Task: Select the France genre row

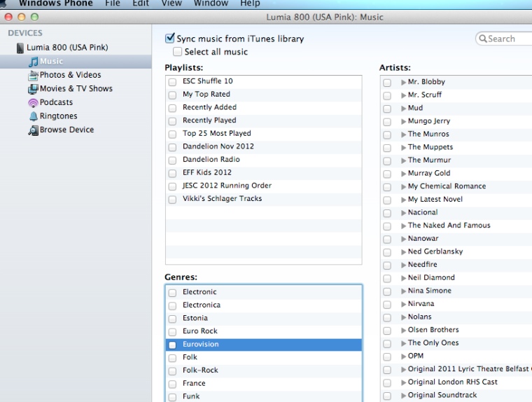Action: (264, 384)
